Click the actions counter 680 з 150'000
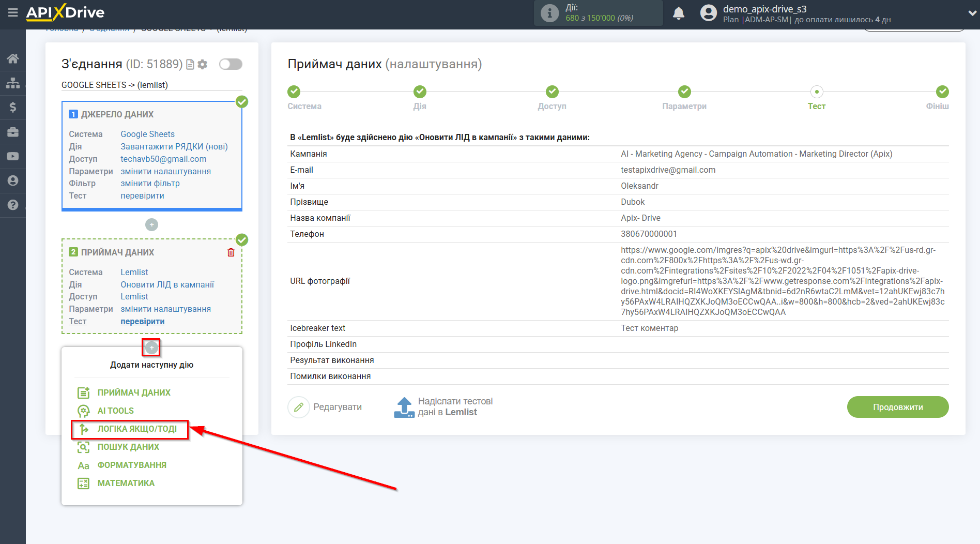This screenshot has width=980, height=544. tap(599, 18)
